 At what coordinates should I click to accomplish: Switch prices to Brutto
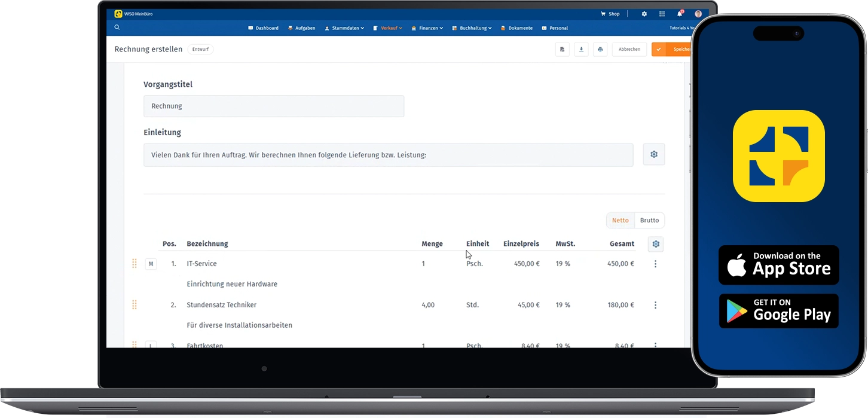point(649,220)
